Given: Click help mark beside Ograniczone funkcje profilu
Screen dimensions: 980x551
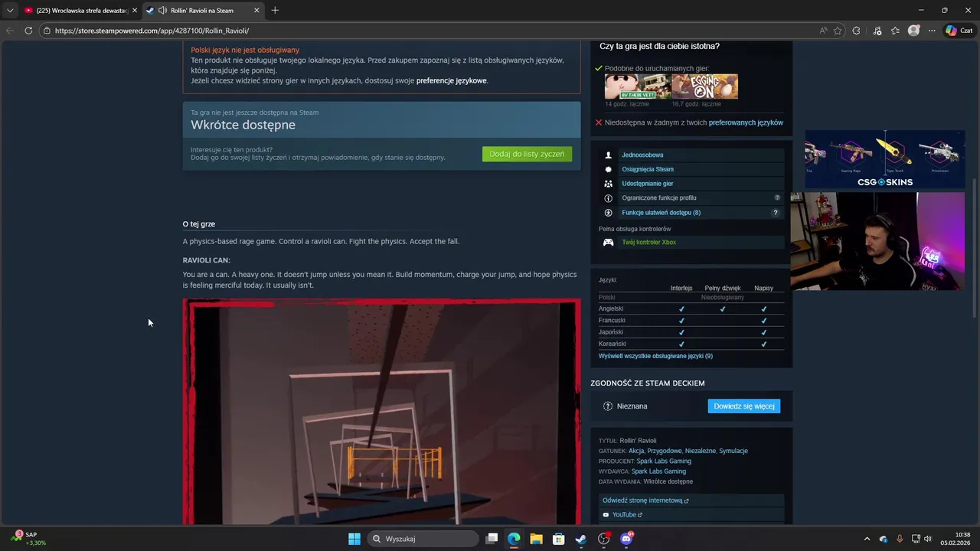Looking at the screenshot, I should tap(777, 198).
